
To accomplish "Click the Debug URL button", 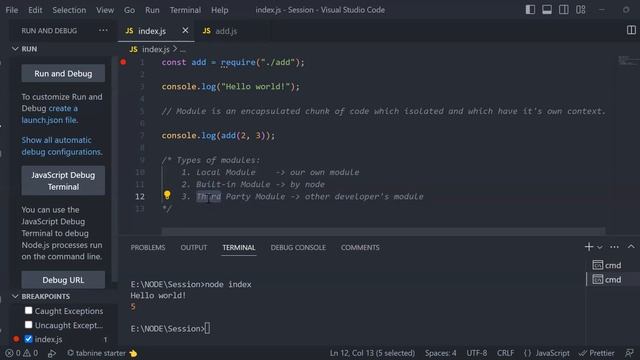I will (63, 280).
